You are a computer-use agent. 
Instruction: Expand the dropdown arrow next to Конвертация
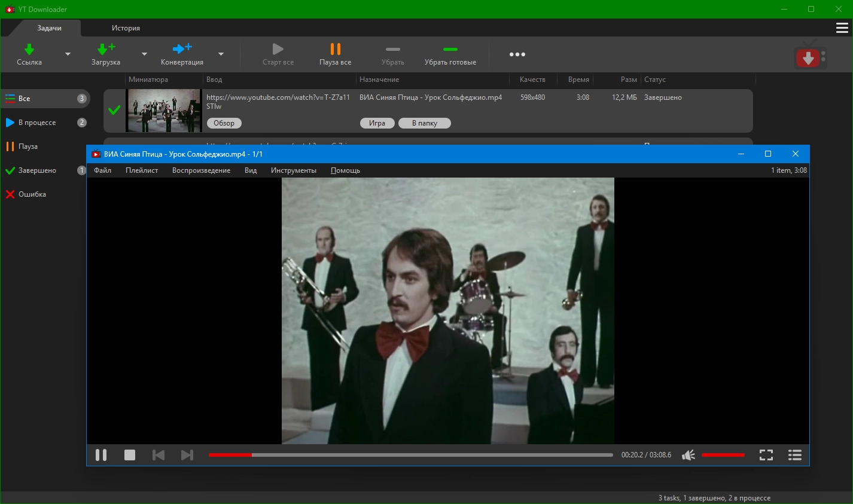click(x=221, y=54)
